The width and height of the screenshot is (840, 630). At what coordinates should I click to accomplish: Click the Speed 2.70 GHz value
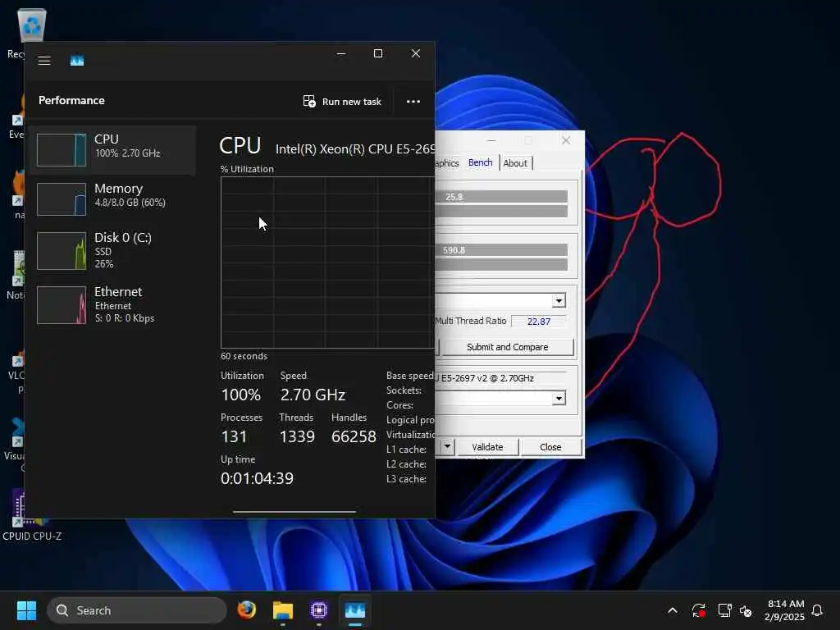[x=313, y=395]
